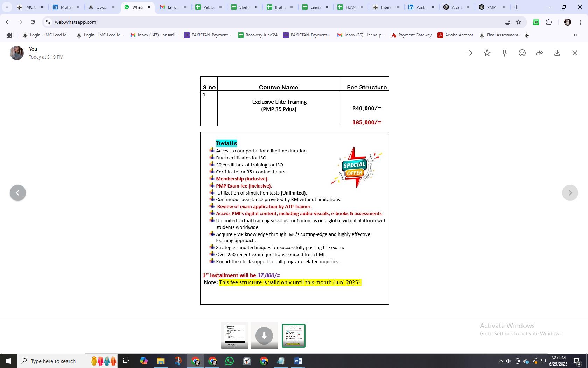Image resolution: width=588 pixels, height=368 pixels.
Task: Close the active WhatsApp tab
Action: pyautogui.click(x=149, y=7)
